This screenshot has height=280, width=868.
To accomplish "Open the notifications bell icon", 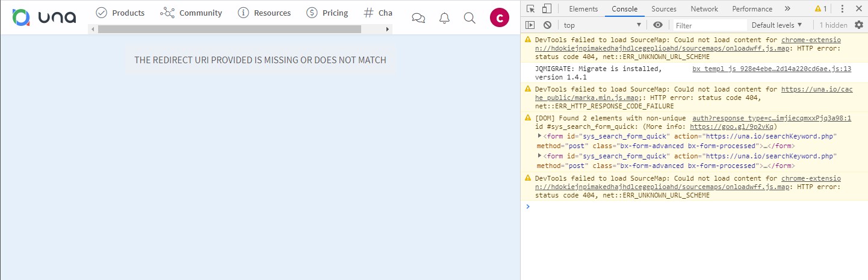I will pos(444,18).
